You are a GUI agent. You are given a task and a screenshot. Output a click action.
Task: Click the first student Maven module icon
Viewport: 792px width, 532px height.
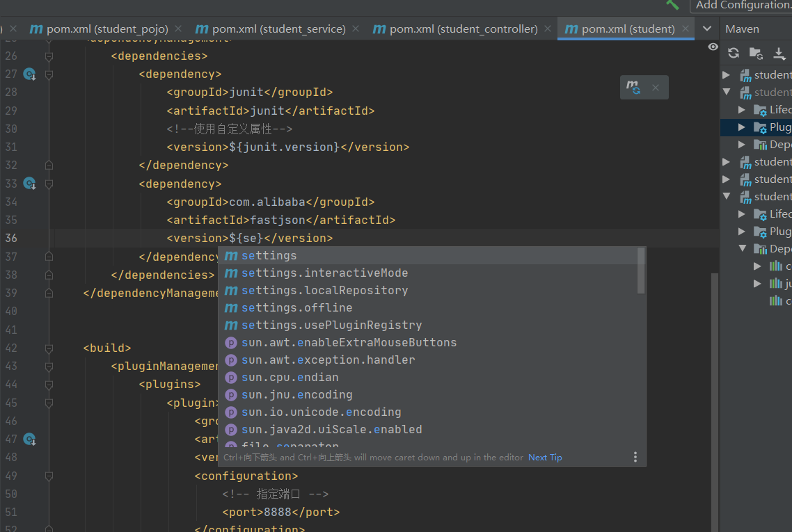pyautogui.click(x=745, y=76)
